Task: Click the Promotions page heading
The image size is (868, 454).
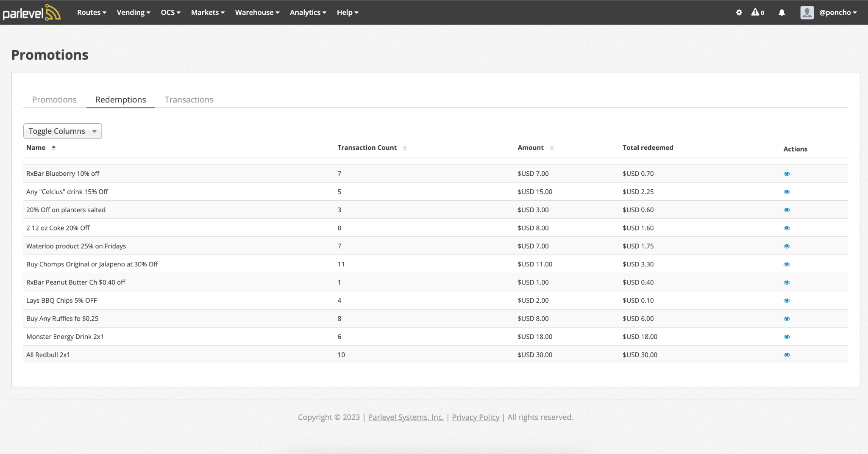Action: (50, 55)
